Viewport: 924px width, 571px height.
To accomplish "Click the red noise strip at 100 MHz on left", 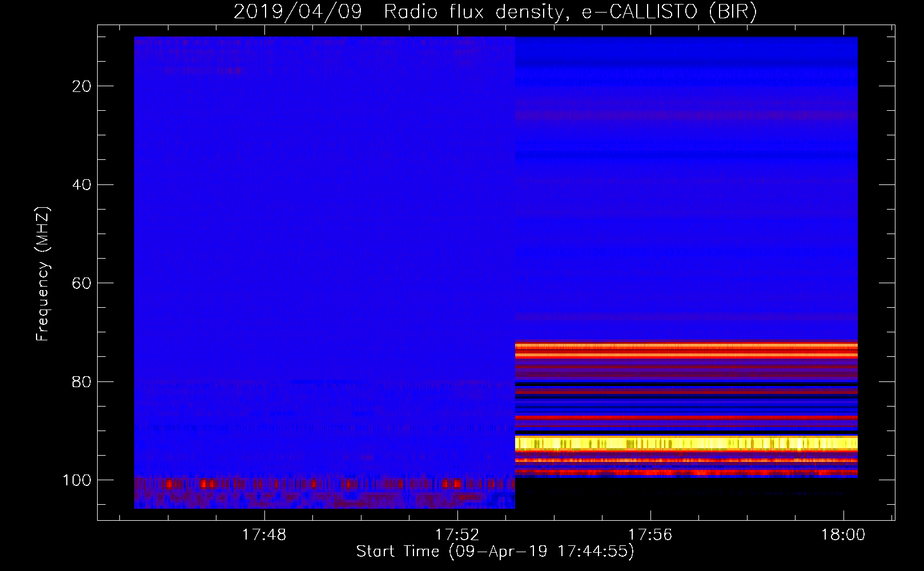I will tap(324, 484).
